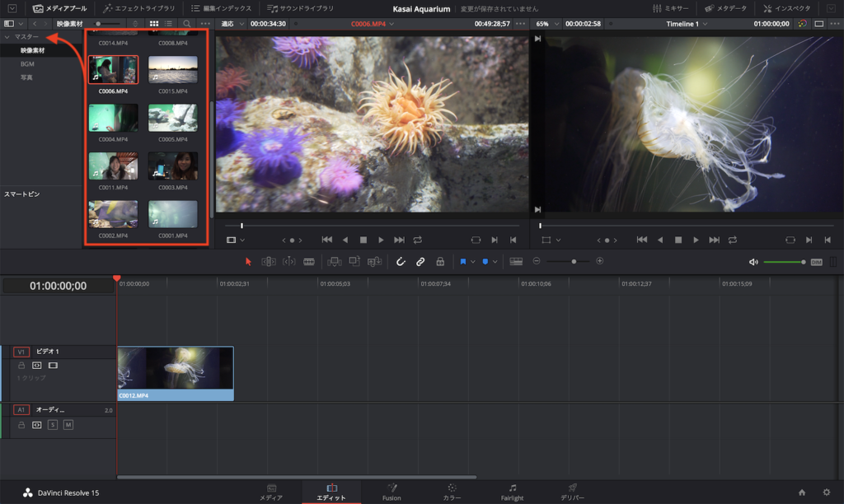The height and width of the screenshot is (504, 844).
Task: Open search in the media pool
Action: (x=187, y=24)
